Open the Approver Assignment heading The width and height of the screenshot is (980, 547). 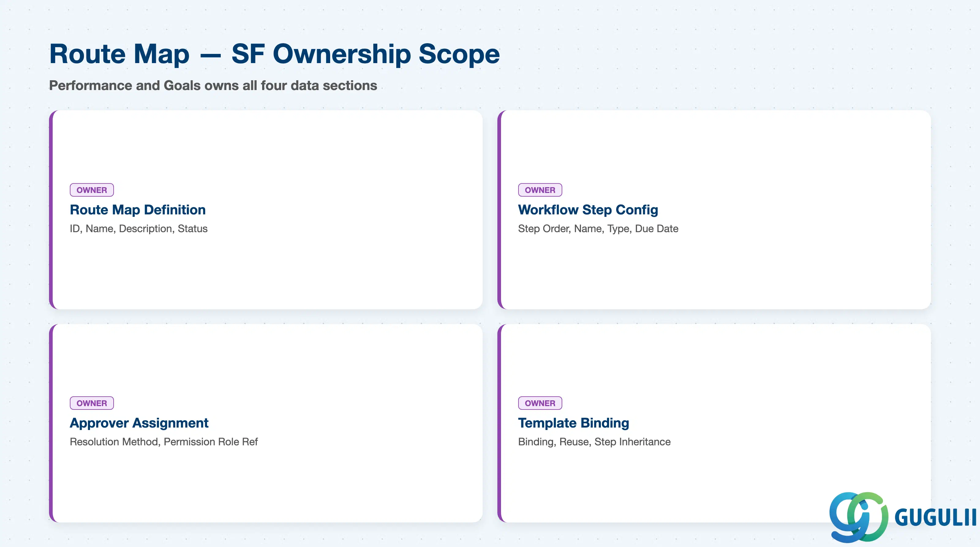139,423
